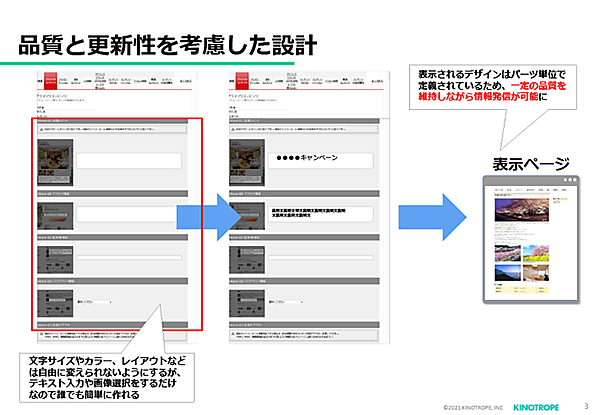Click the room-interior part thumbnail beside ●●●●キャンペーン
The height and width of the screenshot is (415, 600).
[x=247, y=162]
